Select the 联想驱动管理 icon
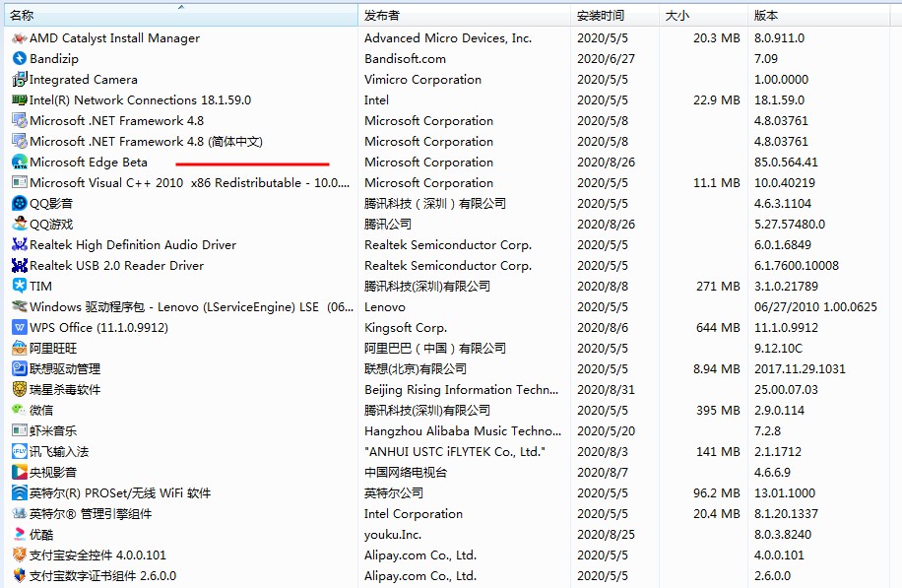The height and width of the screenshot is (588, 902). pos(20,368)
